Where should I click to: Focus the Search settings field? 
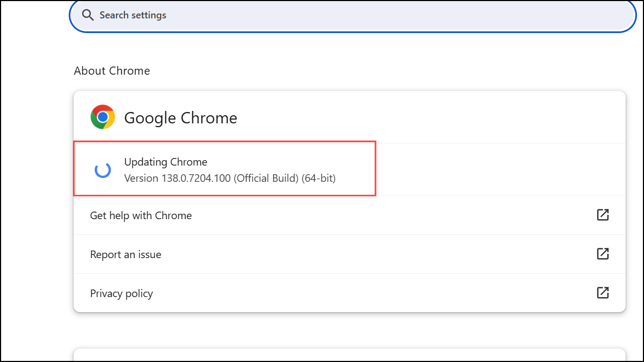[352, 15]
